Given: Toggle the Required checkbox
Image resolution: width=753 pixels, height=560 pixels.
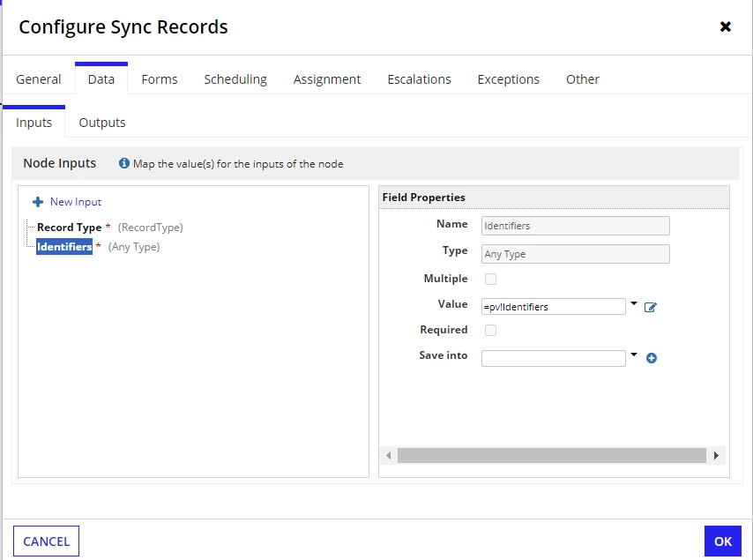Looking at the screenshot, I should tap(490, 331).
